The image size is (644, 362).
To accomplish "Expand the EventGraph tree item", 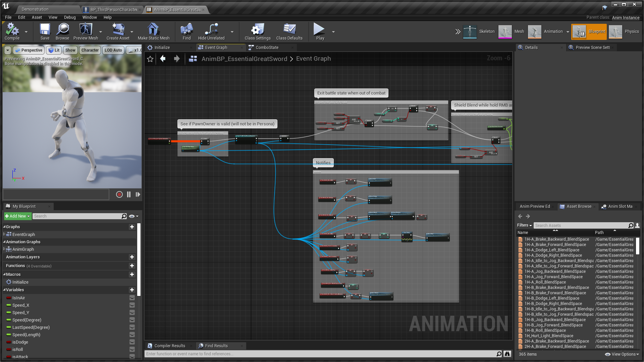I will (4, 234).
